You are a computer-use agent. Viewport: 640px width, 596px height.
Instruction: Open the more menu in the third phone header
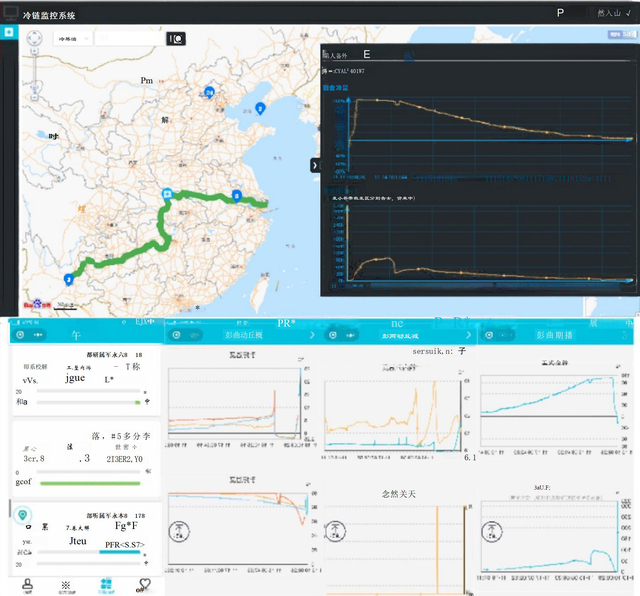click(351, 335)
